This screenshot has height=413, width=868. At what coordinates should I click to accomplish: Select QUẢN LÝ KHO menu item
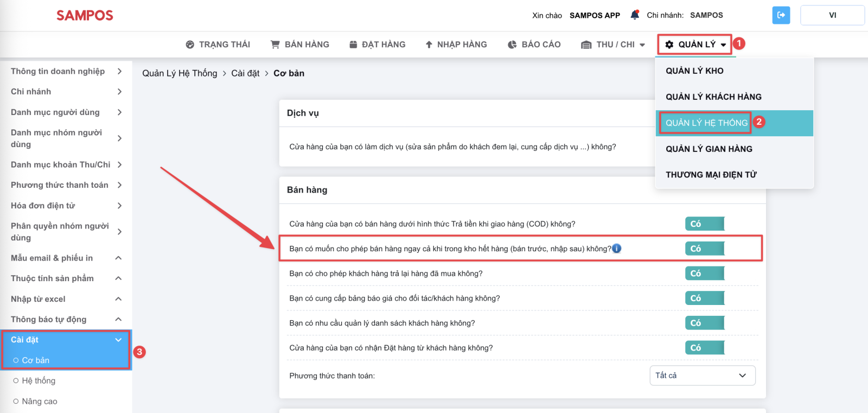[694, 71]
